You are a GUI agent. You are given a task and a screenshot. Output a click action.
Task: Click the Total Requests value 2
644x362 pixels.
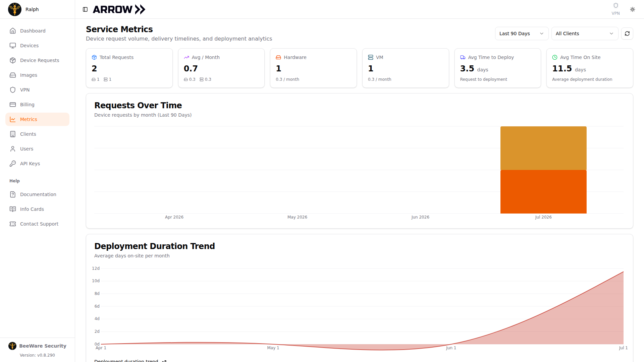click(x=94, y=69)
